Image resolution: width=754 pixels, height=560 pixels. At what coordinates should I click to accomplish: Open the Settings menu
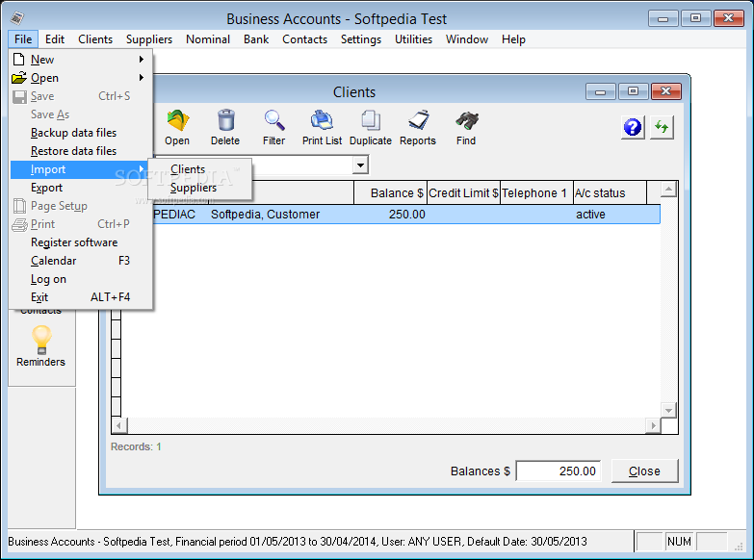[x=361, y=39]
